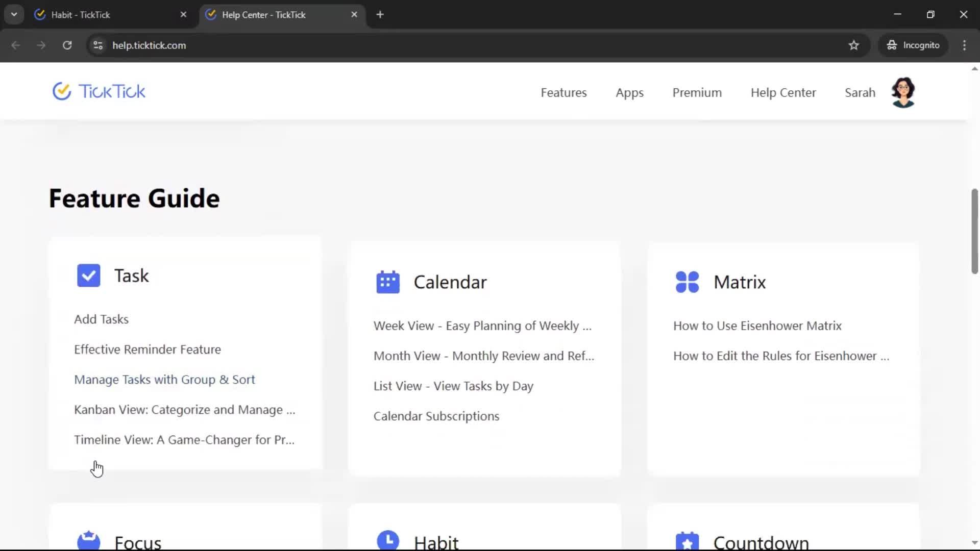Open the Chrome three-dot menu
The height and width of the screenshot is (551, 980).
coord(964,45)
